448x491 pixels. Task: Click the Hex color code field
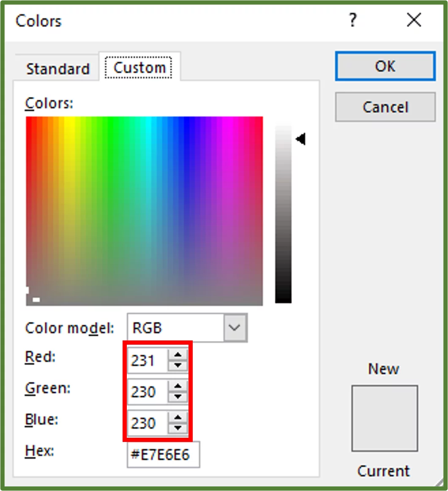(163, 455)
